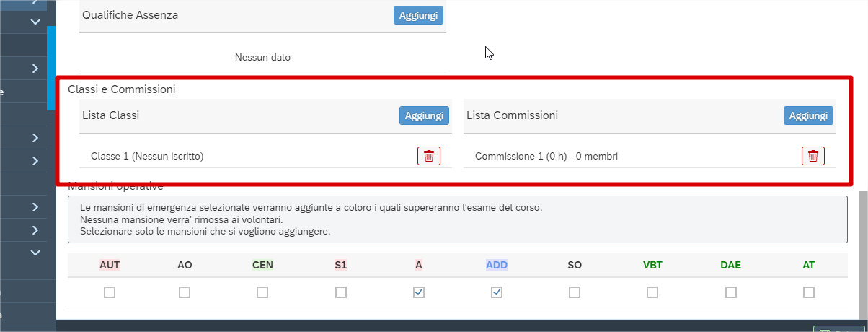Viewport: 868px width, 332px height.
Task: Enable the VBT checkbox
Action: point(652,292)
